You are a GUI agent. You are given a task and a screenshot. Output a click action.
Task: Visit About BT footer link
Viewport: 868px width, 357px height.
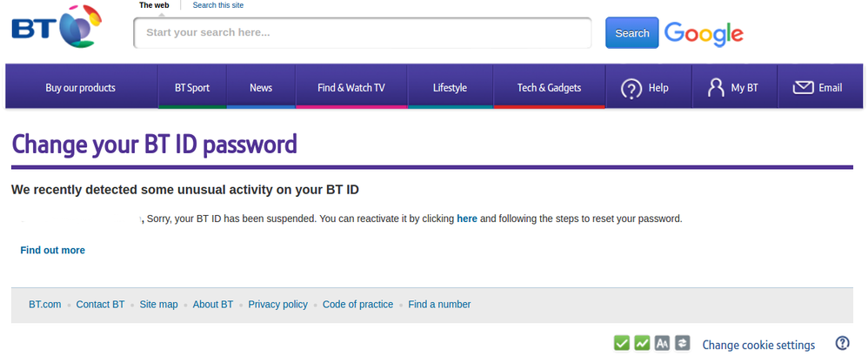click(x=212, y=305)
